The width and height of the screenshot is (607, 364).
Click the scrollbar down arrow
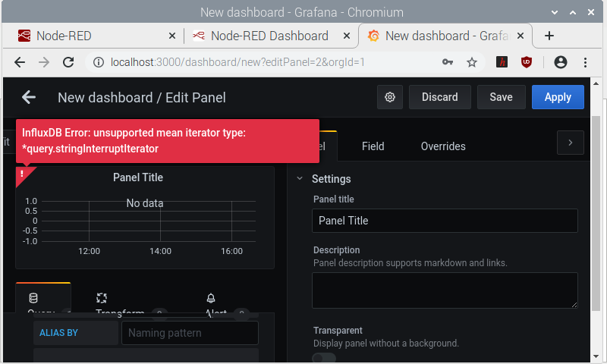[596, 356]
